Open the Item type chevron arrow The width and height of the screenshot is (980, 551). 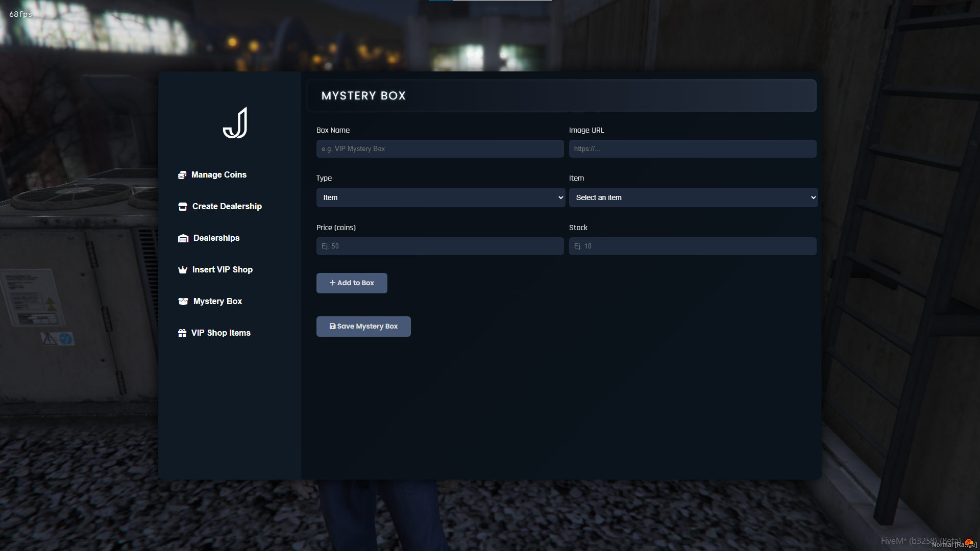559,197
